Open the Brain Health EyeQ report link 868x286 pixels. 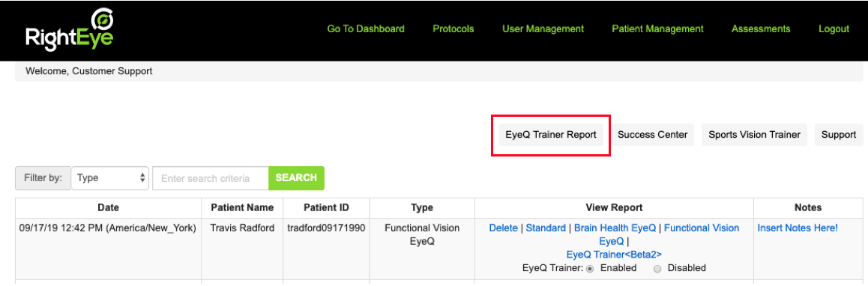(x=615, y=228)
